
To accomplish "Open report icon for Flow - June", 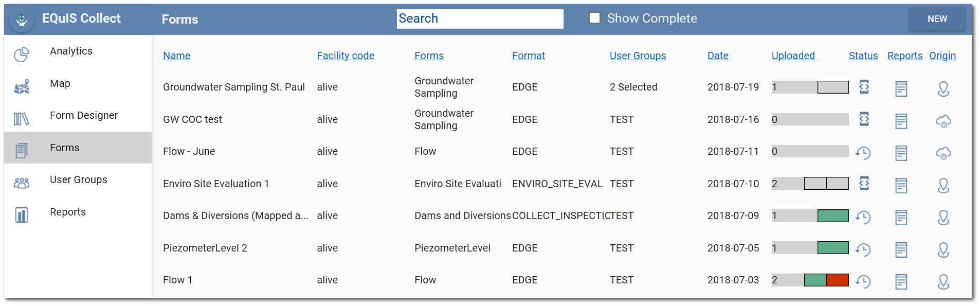I will (x=901, y=153).
